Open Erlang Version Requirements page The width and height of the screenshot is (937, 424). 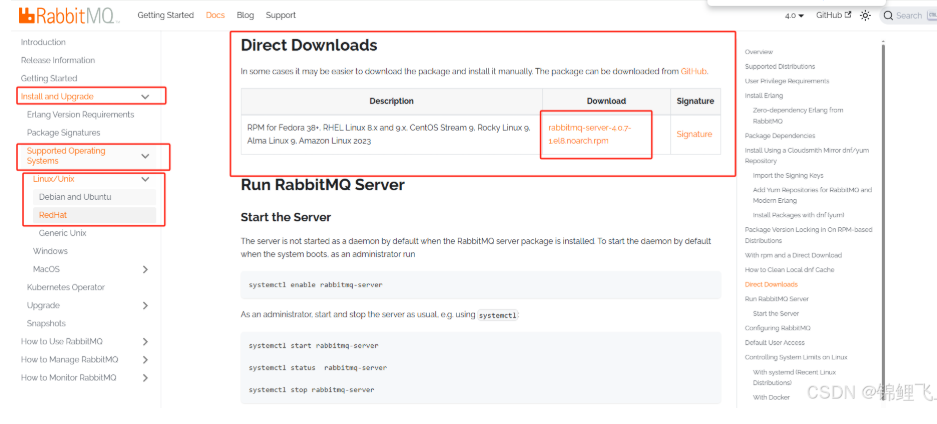click(x=81, y=115)
